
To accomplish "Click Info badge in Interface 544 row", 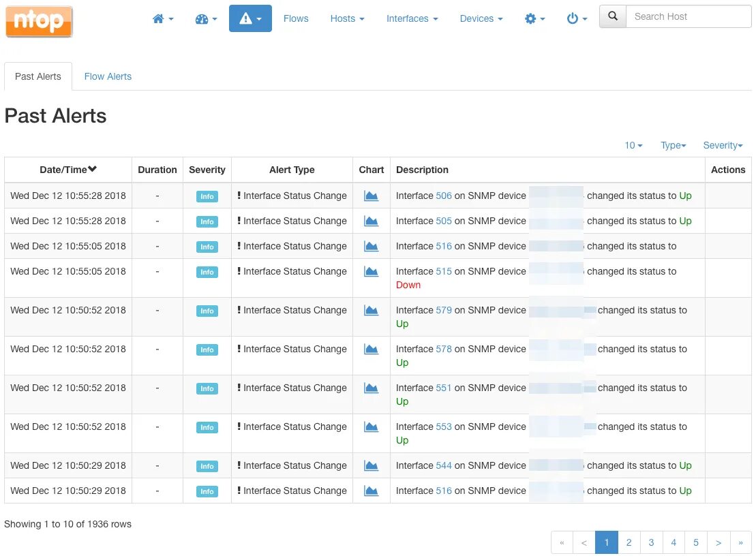I will tap(207, 467).
